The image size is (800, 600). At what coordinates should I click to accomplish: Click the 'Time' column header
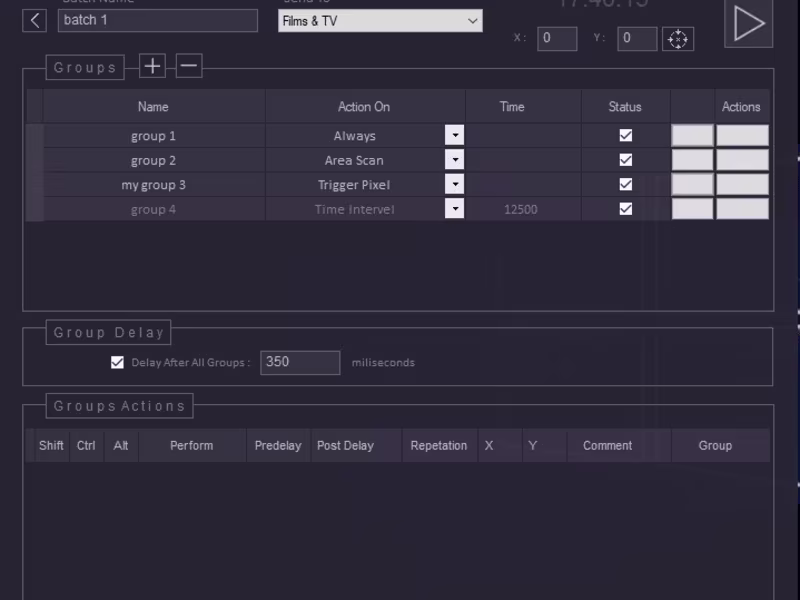pyautogui.click(x=522, y=107)
